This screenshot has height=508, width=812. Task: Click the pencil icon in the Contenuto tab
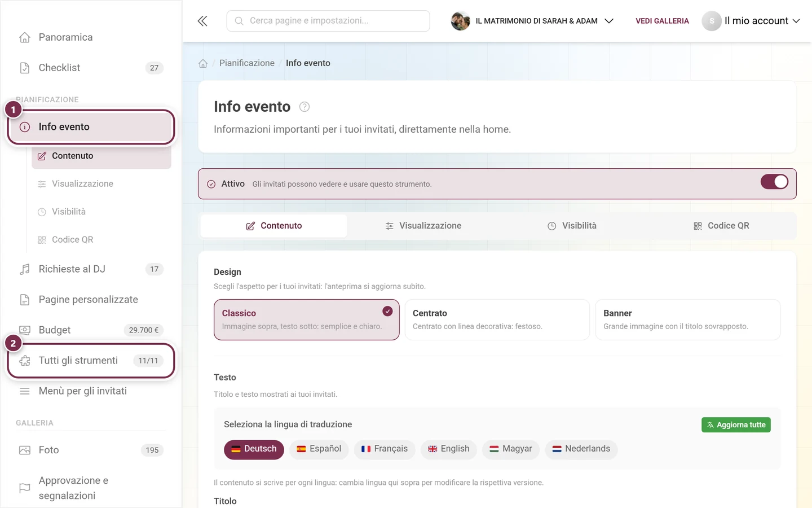[250, 226]
